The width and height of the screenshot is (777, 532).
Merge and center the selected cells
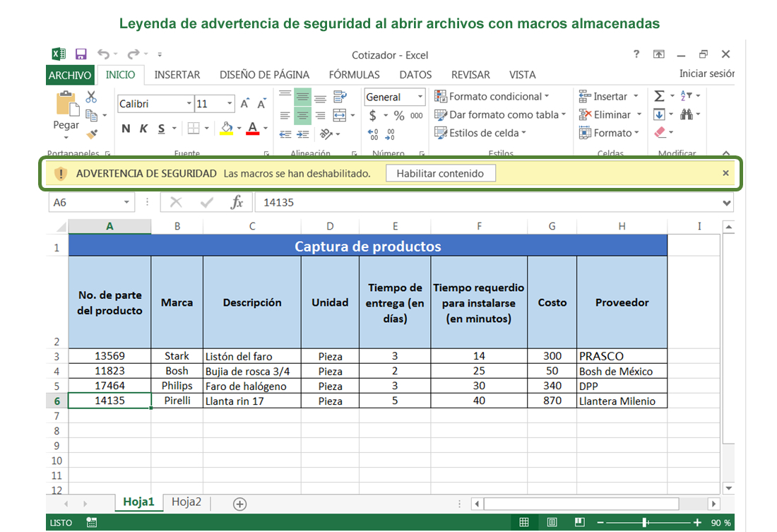coord(340,115)
